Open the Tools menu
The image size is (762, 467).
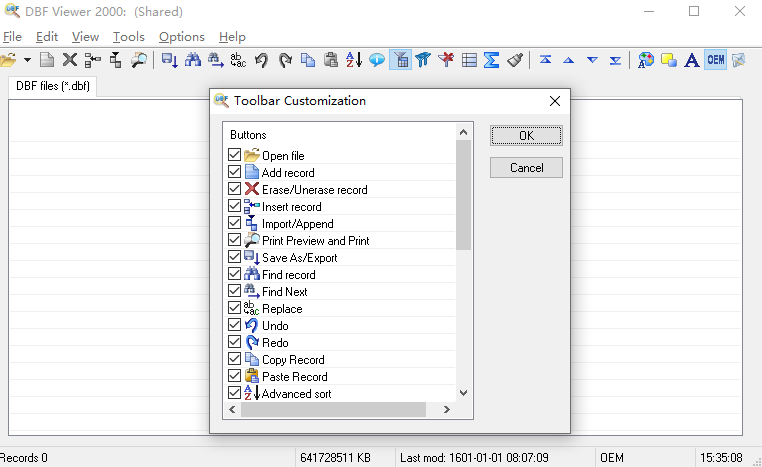[128, 37]
